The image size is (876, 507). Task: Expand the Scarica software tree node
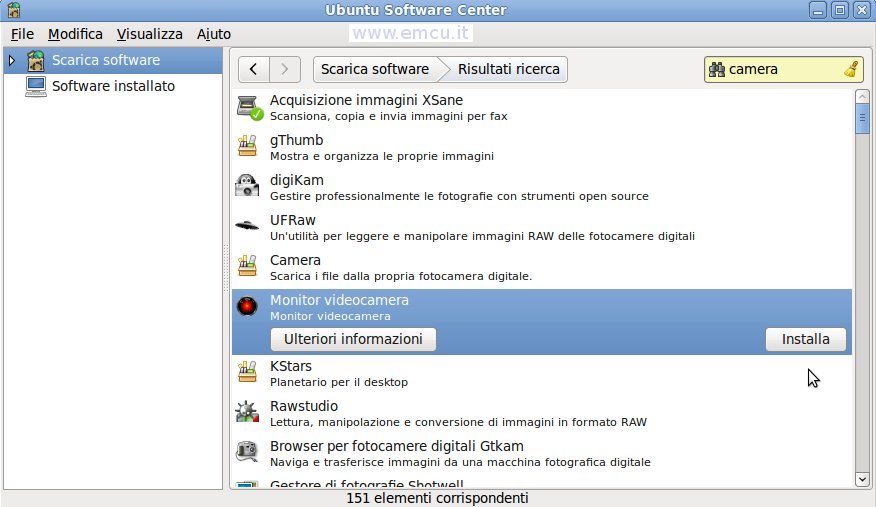coord(12,60)
